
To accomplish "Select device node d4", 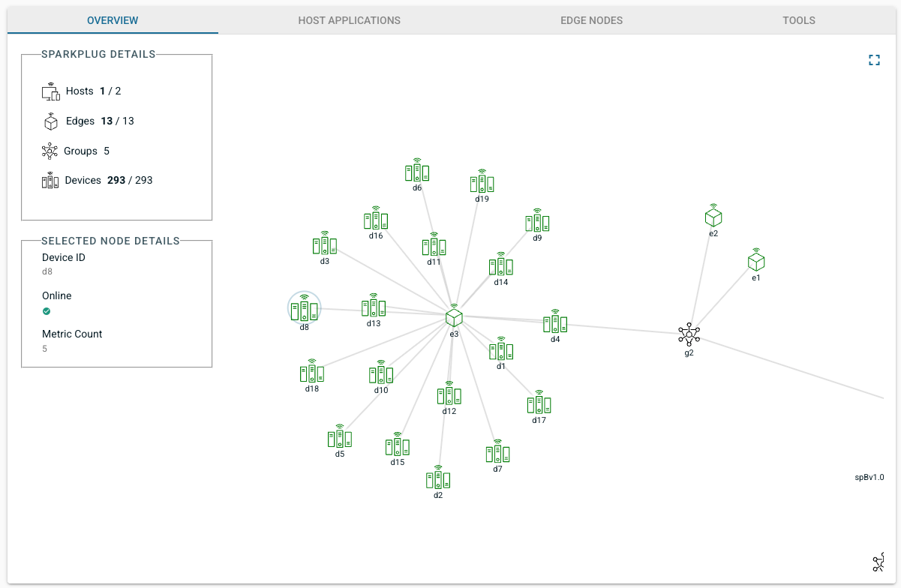I will [x=555, y=322].
